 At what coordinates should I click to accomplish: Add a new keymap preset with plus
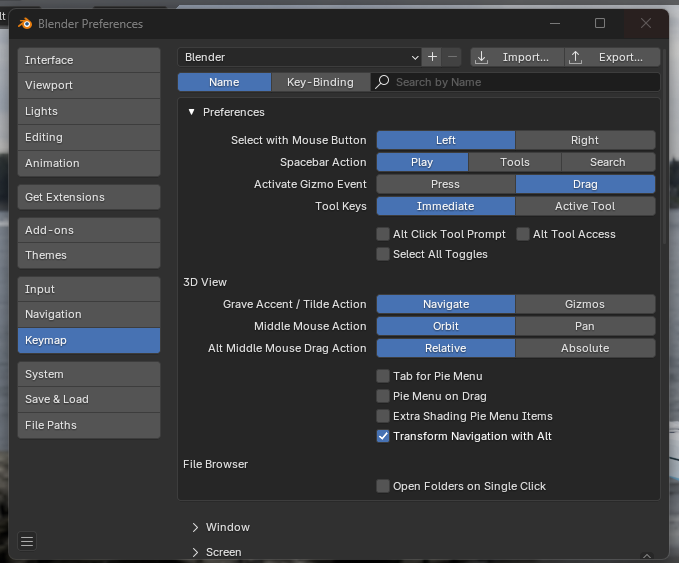click(x=433, y=57)
